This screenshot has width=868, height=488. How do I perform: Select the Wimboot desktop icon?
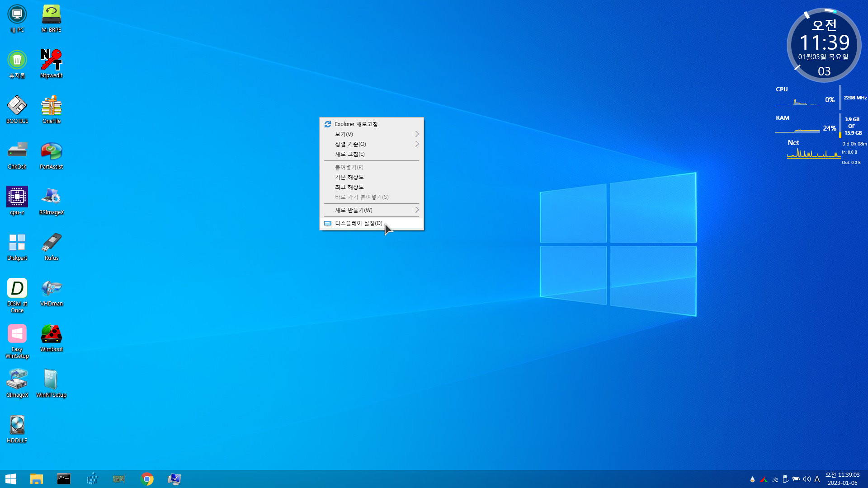pyautogui.click(x=52, y=338)
